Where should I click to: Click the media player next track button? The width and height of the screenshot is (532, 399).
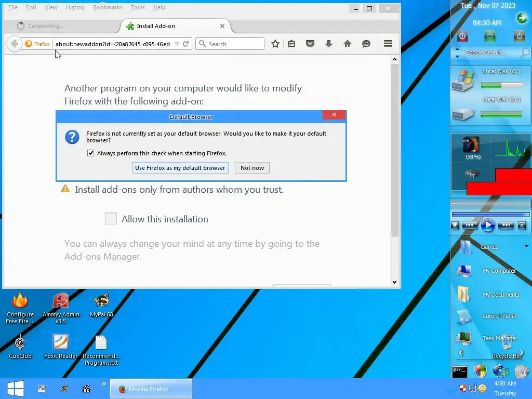click(506, 225)
